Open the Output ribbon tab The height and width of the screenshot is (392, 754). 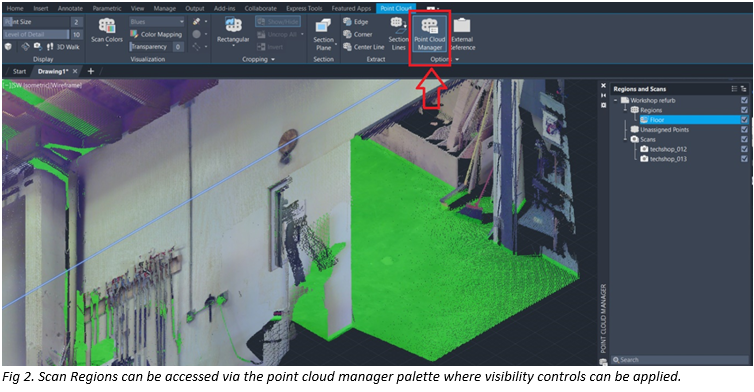click(194, 8)
